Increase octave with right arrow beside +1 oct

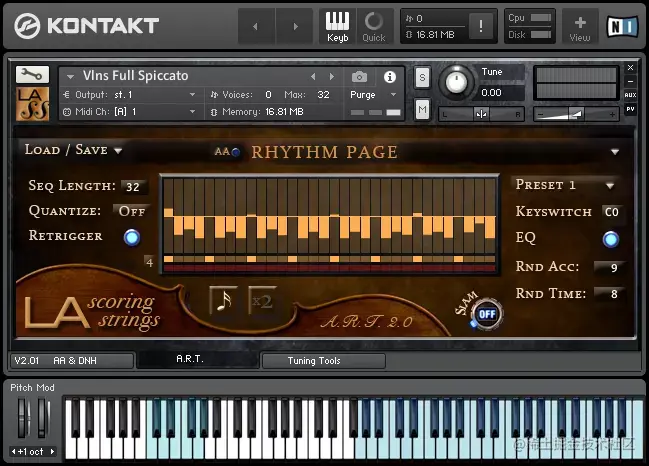pyautogui.click(x=52, y=452)
